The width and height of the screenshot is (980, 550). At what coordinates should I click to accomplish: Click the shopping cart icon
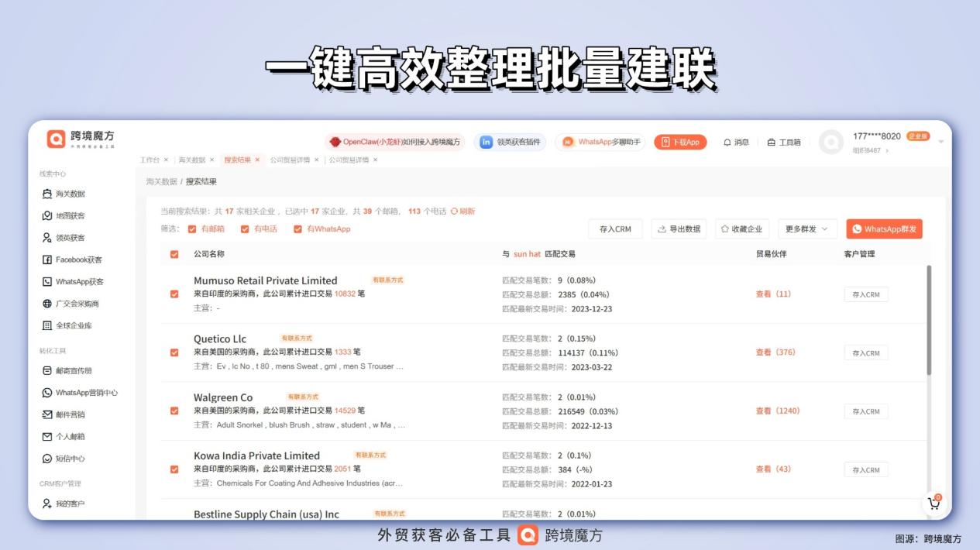[x=934, y=504]
